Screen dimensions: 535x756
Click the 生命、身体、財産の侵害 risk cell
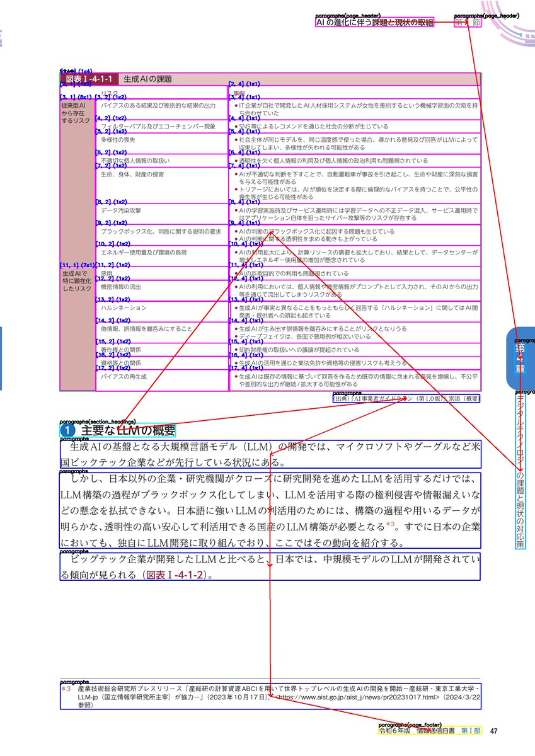[161, 185]
